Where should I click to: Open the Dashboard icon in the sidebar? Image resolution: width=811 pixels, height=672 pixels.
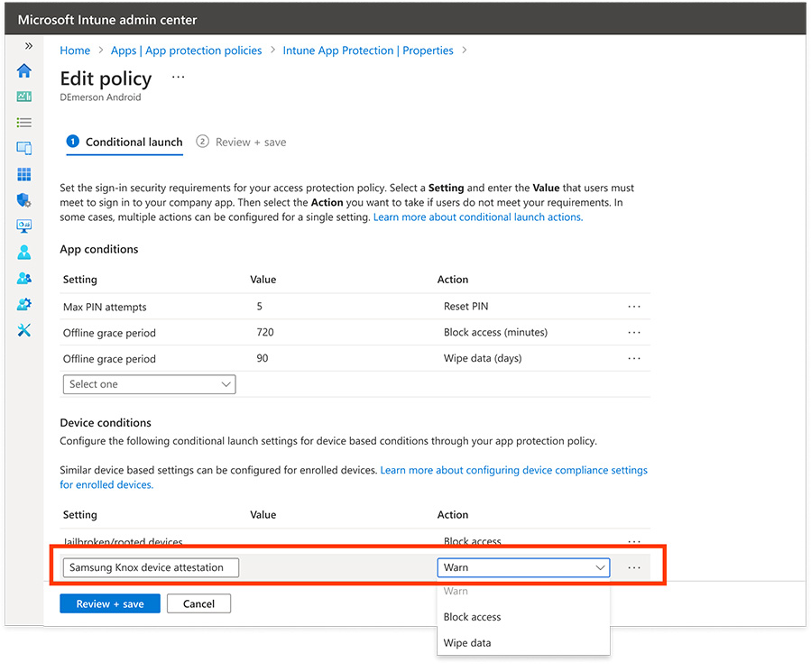pos(23,97)
